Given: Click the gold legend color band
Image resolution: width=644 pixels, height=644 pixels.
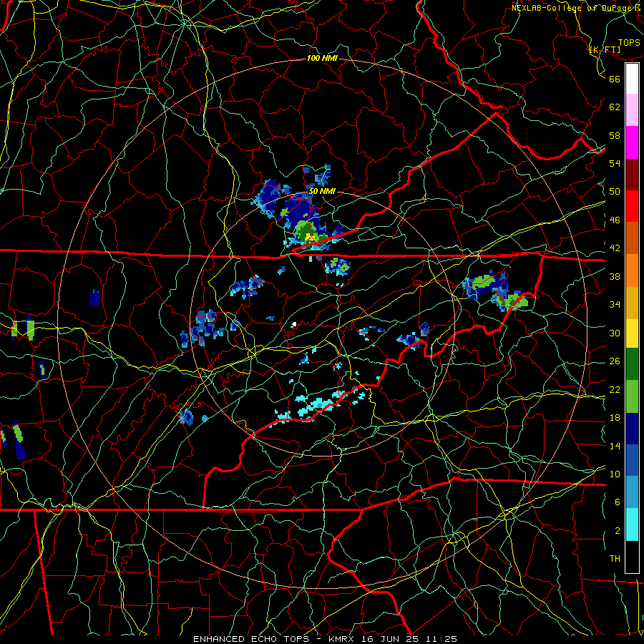Looking at the screenshot, I should coord(632,302).
